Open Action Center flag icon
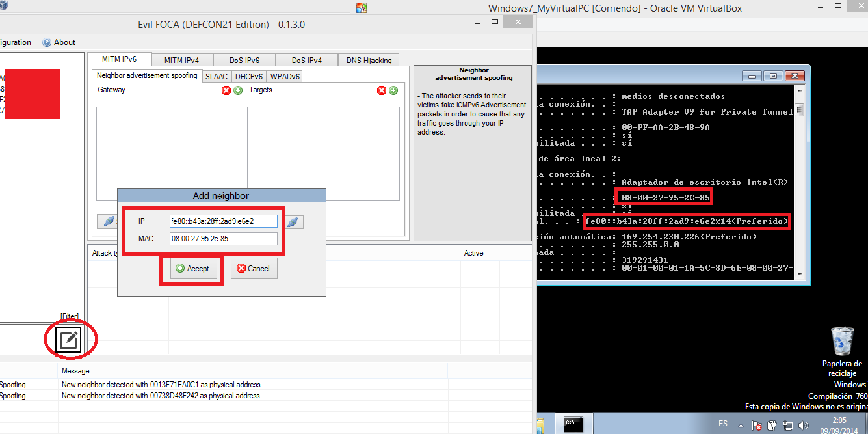This screenshot has width=868, height=434. (757, 426)
